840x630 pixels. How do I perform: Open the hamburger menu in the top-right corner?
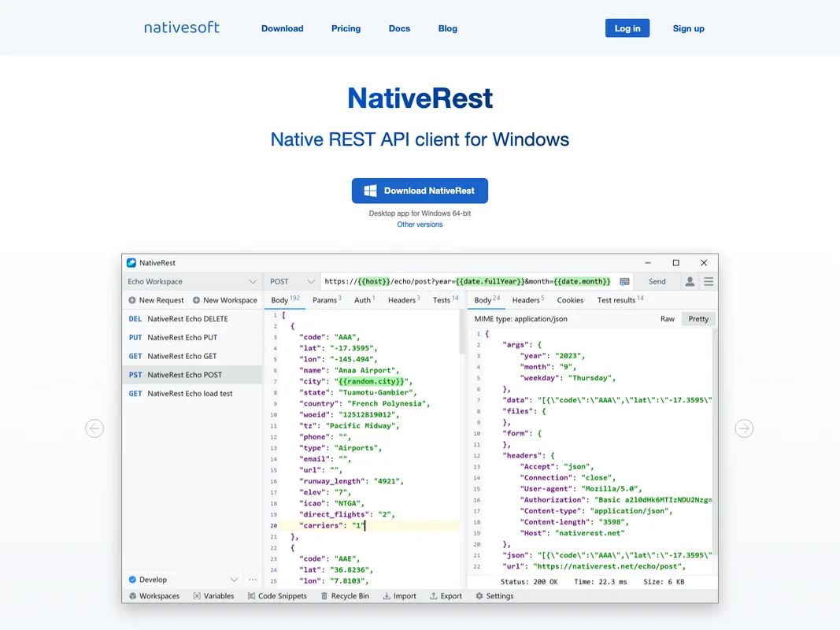tap(707, 281)
